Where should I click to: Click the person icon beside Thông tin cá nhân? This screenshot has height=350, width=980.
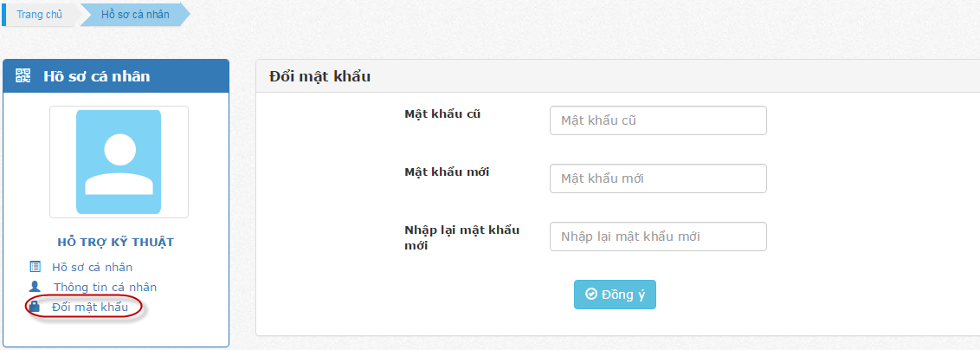35,287
